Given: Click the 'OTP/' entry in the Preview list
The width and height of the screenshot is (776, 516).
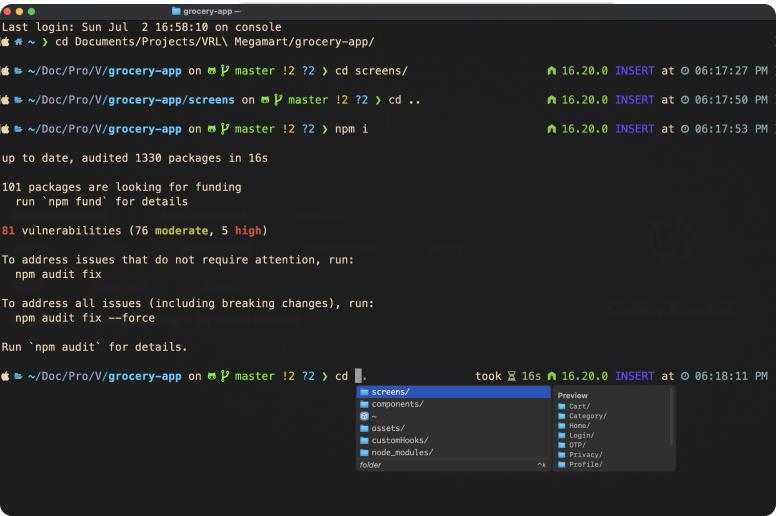Looking at the screenshot, I should [x=572, y=445].
